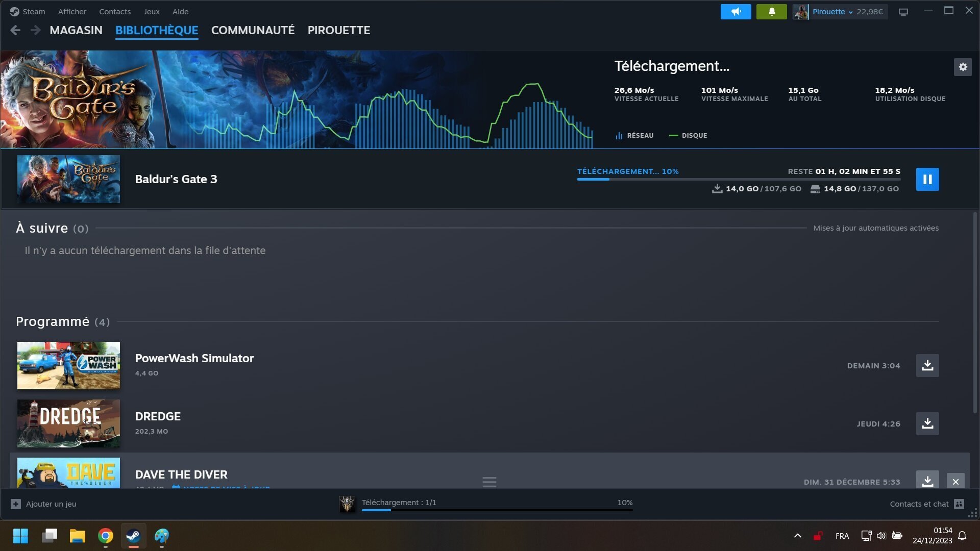Go to the BIBLIOTHÈQUE tab
The width and height of the screenshot is (980, 551).
pos(157,30)
